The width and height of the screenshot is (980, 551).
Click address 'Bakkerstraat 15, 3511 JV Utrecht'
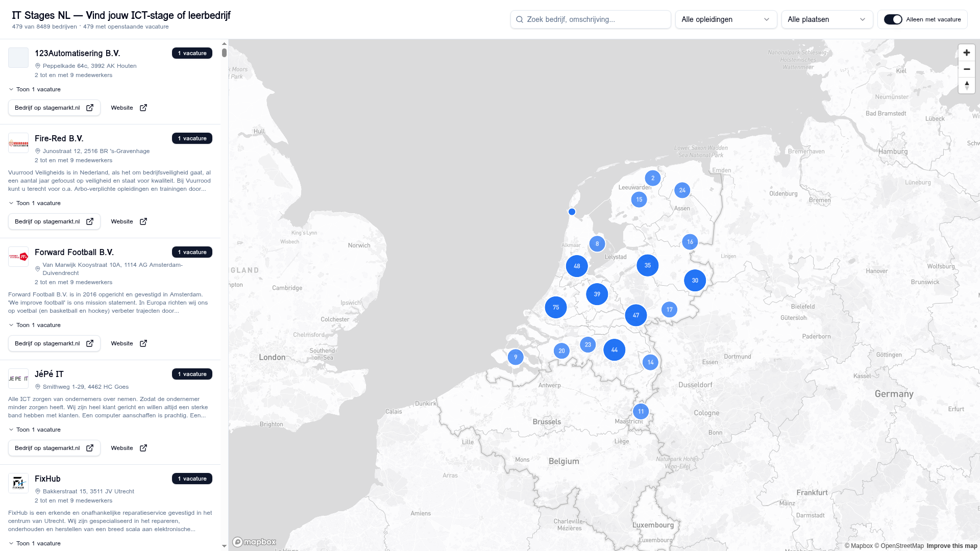(88, 491)
